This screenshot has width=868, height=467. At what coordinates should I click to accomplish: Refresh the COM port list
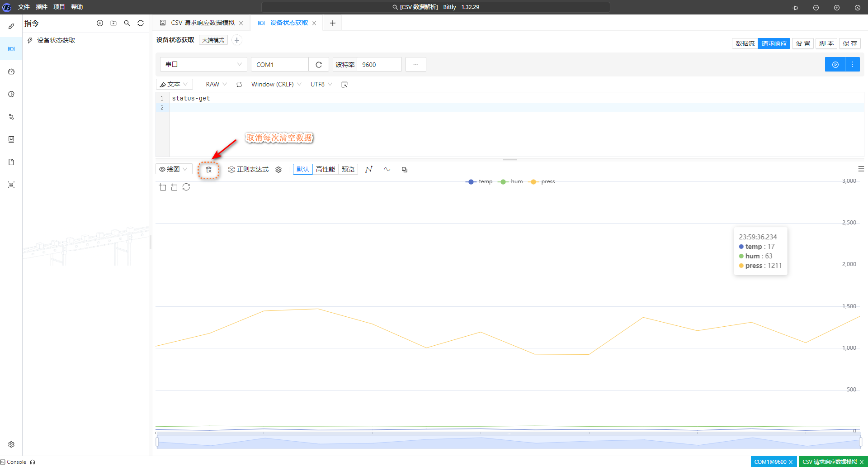319,65
